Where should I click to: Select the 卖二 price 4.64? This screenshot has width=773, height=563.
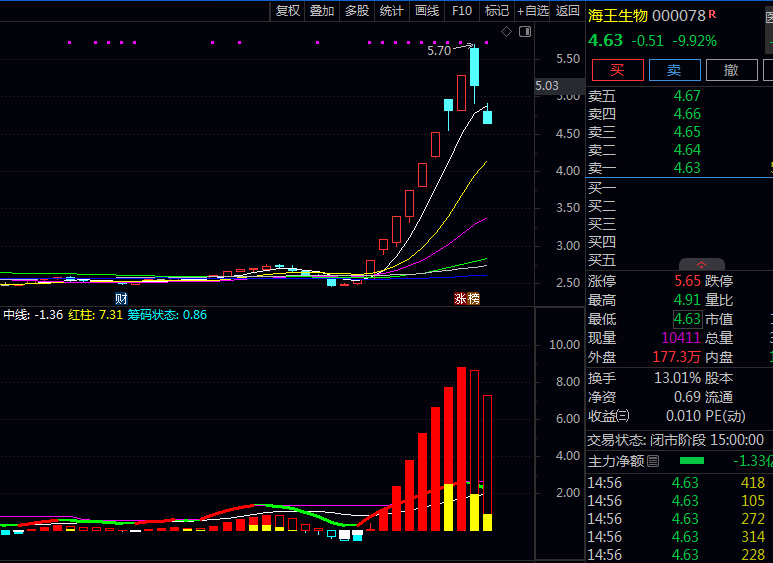point(687,149)
